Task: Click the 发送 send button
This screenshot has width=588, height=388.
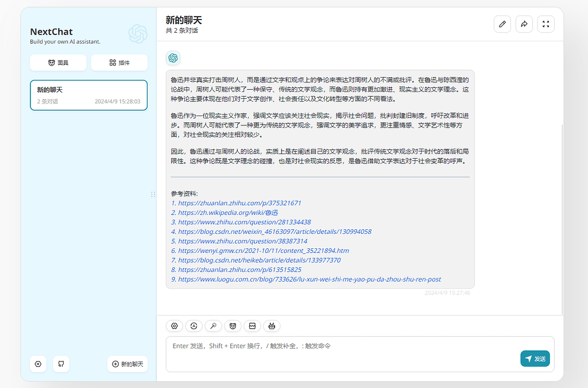Action: tap(535, 359)
